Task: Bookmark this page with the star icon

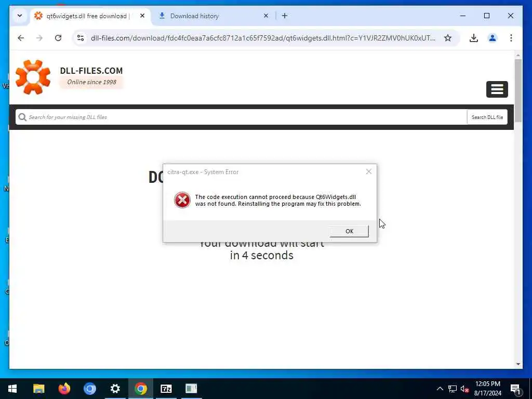Action: [x=448, y=38]
